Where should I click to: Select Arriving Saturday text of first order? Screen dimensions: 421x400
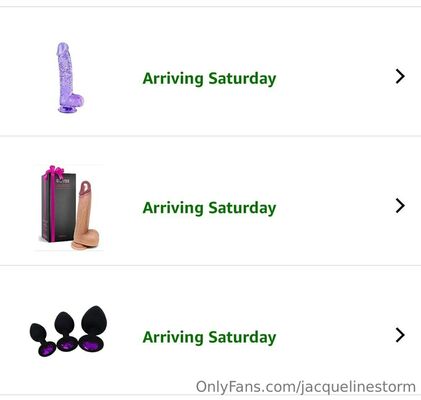click(x=209, y=79)
